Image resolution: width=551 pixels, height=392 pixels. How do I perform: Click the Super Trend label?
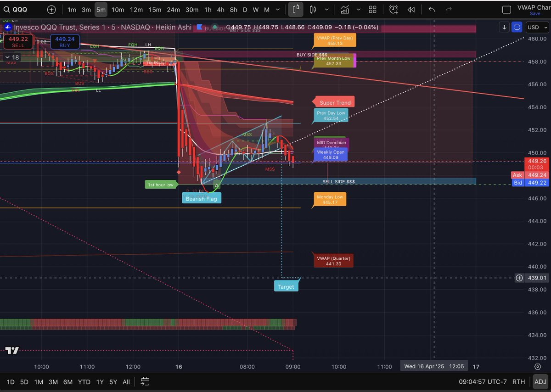[x=335, y=103]
